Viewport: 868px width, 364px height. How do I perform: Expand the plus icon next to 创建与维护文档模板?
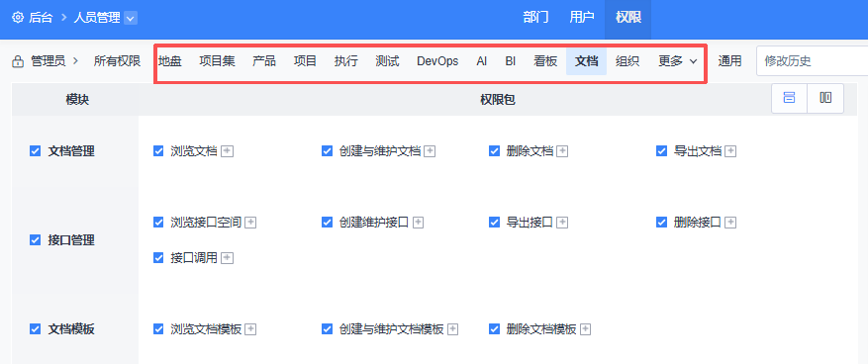[x=453, y=329]
